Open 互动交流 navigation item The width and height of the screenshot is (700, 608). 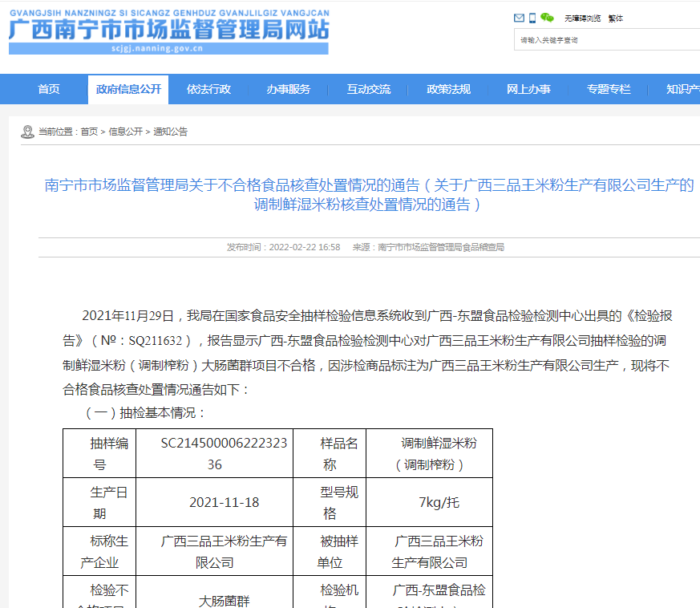click(x=368, y=89)
